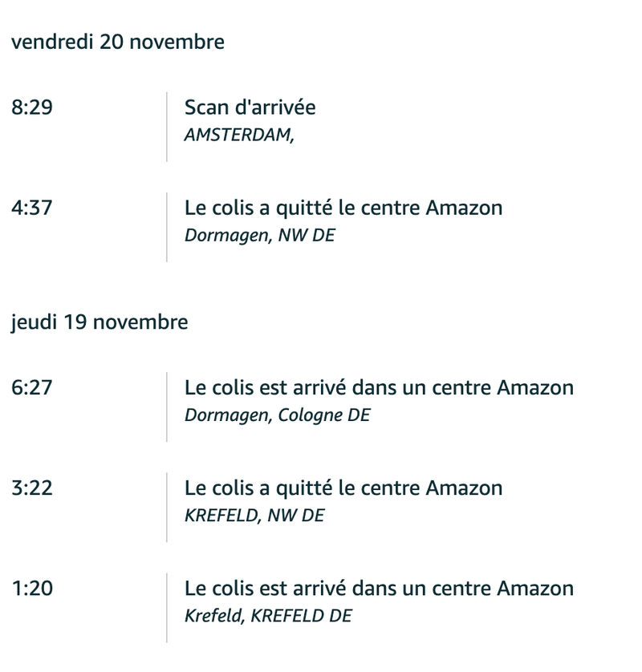This screenshot has height=672, width=642.
Task: Click the 1:20 "Le colis est arrivé" event
Action: click(379, 589)
